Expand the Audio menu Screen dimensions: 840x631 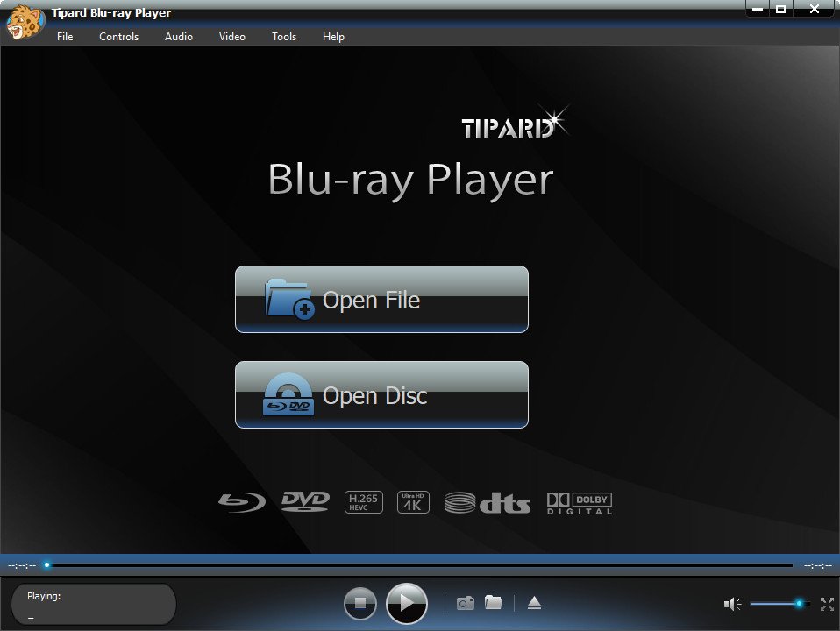pyautogui.click(x=179, y=37)
